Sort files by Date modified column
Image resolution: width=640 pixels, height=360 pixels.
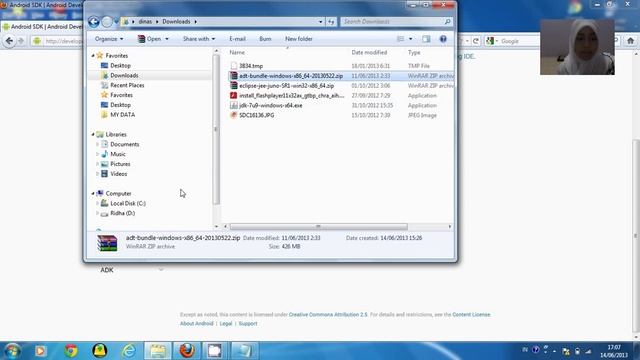[369, 52]
